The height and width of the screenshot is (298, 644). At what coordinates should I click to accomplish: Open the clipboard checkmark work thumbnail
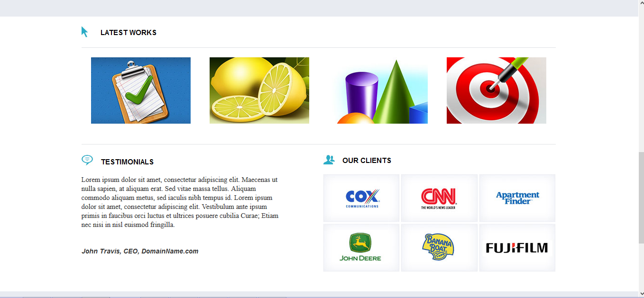[141, 90]
